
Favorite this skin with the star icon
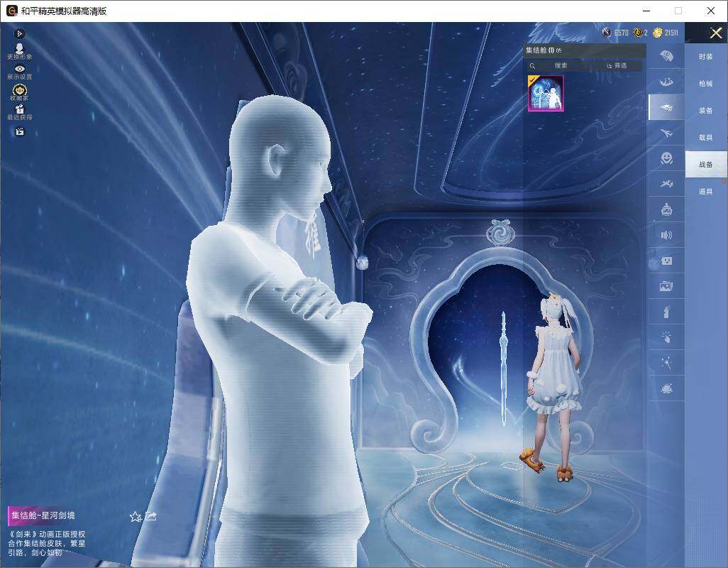[x=135, y=516]
